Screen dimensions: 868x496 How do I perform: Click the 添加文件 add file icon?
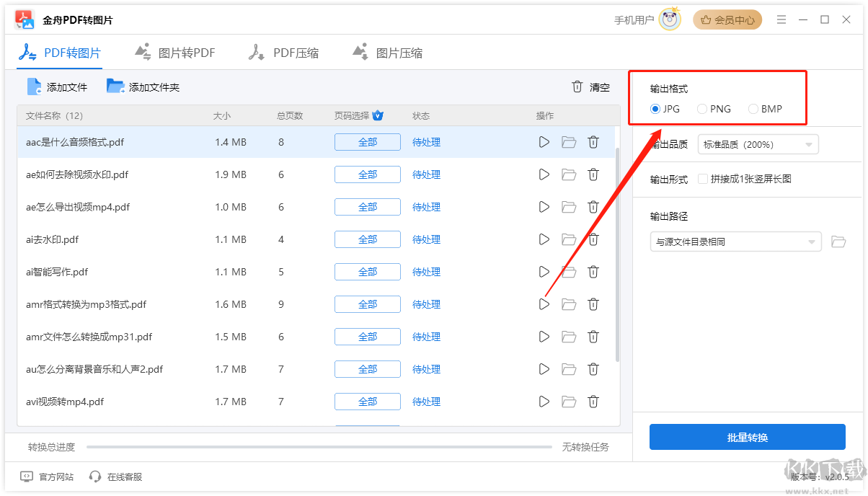[32, 87]
